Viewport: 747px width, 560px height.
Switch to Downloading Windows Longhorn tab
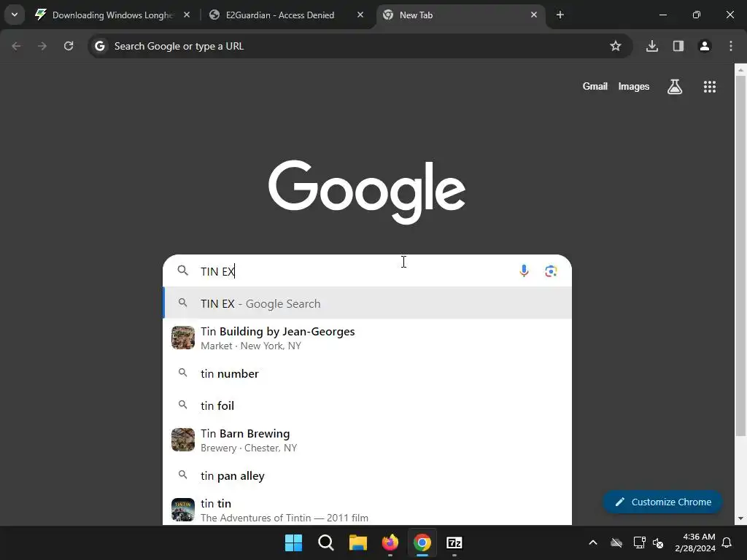112,15
